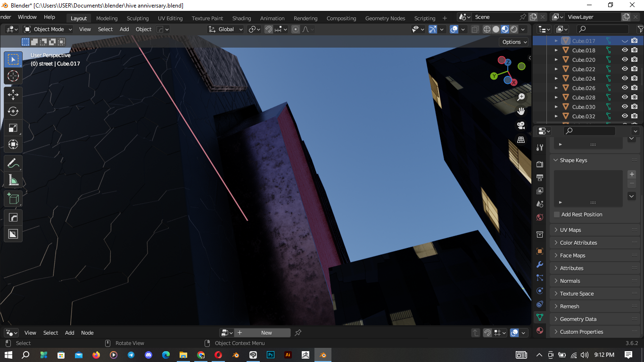Open the Physics properties tab
The image size is (644, 362).
tap(540, 291)
